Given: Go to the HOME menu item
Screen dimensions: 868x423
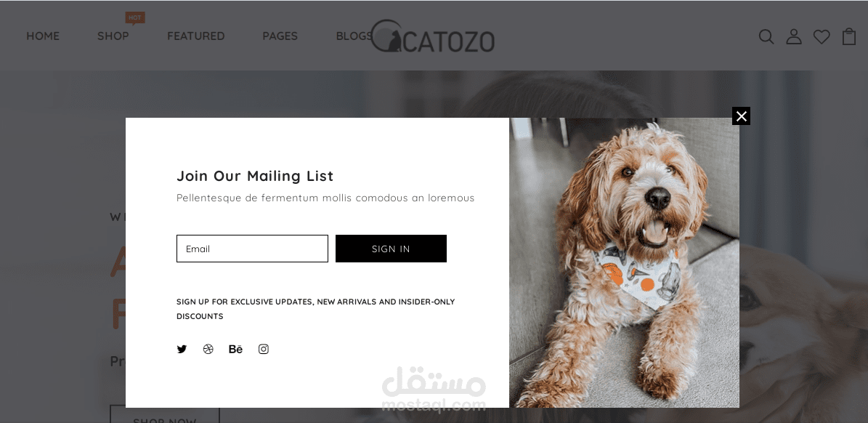Looking at the screenshot, I should 43,36.
